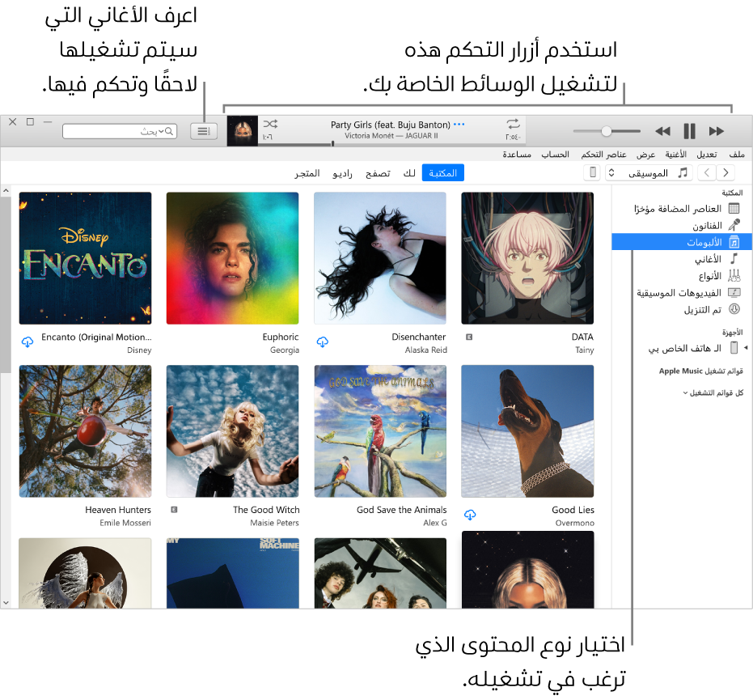Expand the phone device disclosure triangle
Viewport: 753px width, 700px height.
(746, 347)
